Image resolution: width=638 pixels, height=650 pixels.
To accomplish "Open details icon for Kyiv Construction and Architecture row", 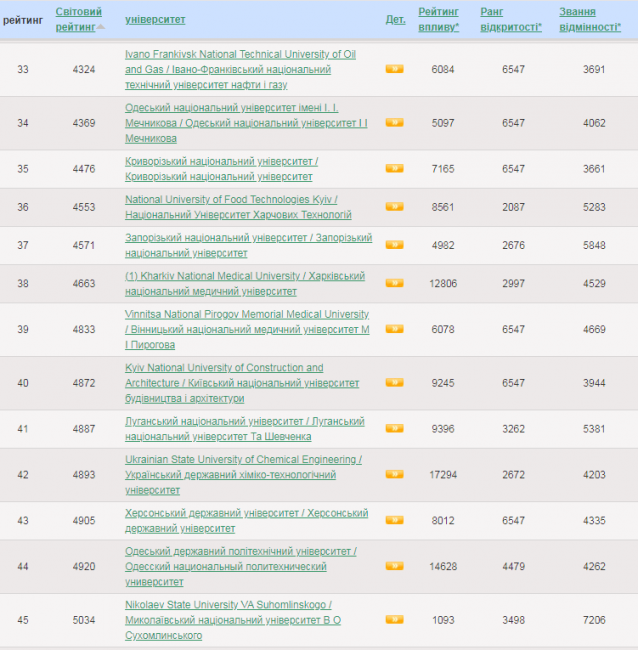I will point(394,383).
